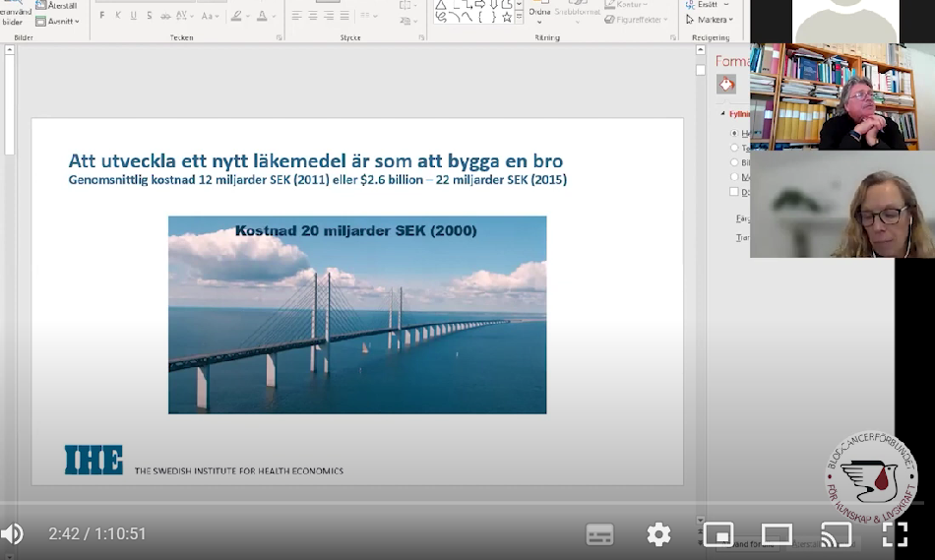
Task: Tick the checkbox in the format pane
Action: tap(734, 192)
